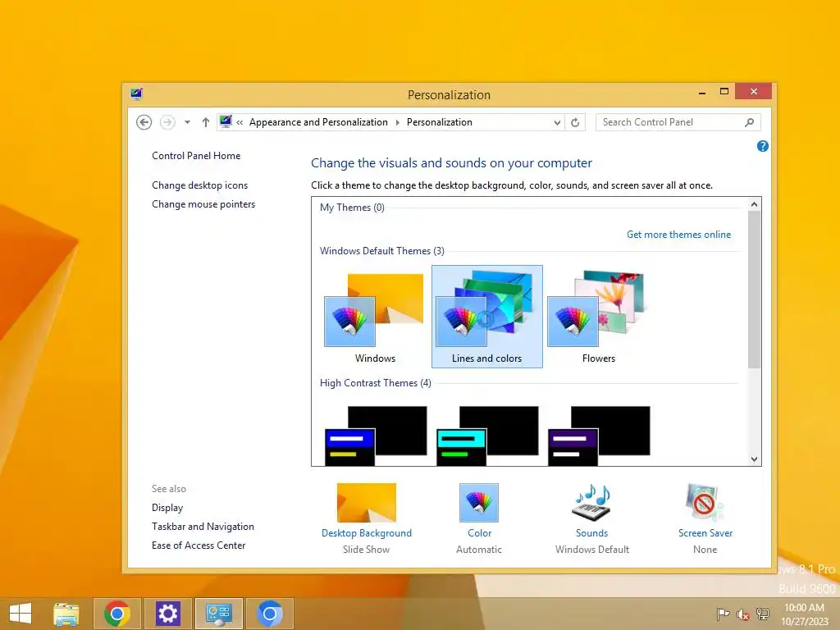Screen dimensions: 840x630
Task: Maximize the Personalization window
Action: (724, 92)
